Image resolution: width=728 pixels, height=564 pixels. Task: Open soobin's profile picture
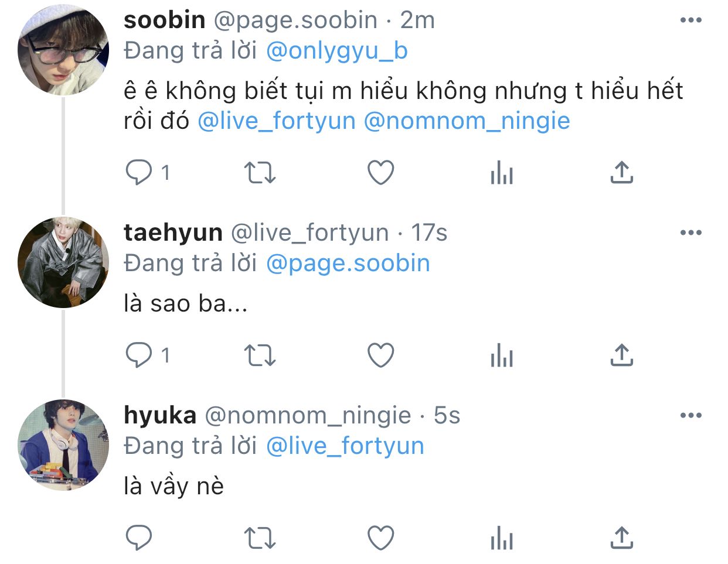coord(63,50)
